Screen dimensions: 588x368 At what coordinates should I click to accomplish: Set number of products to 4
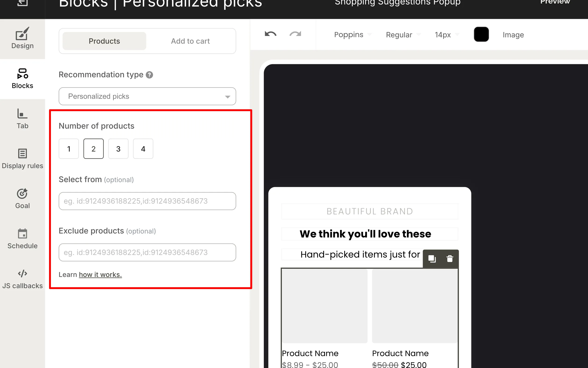[143, 149]
